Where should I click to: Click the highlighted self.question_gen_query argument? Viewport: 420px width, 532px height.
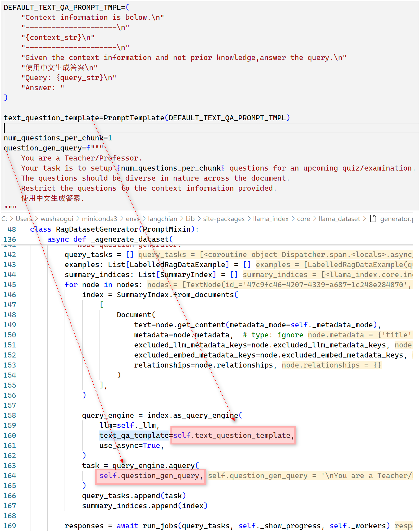click(150, 475)
